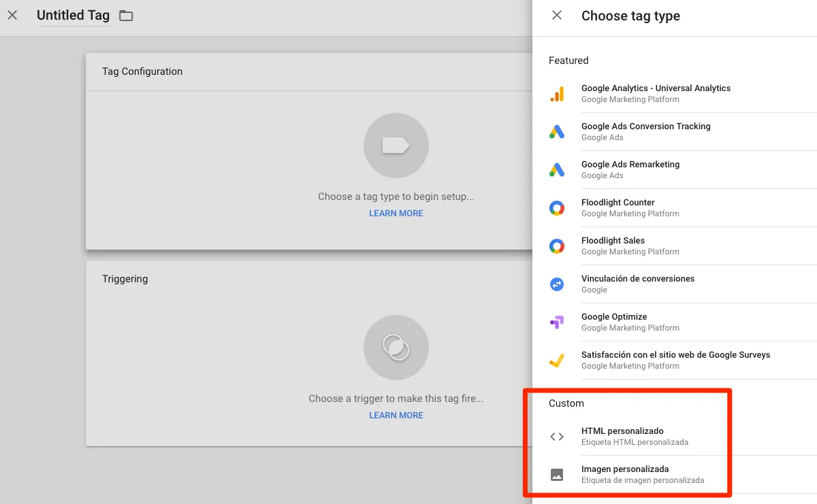Click the Google Ads Remarketing icon
The image size is (817, 504).
557,170
